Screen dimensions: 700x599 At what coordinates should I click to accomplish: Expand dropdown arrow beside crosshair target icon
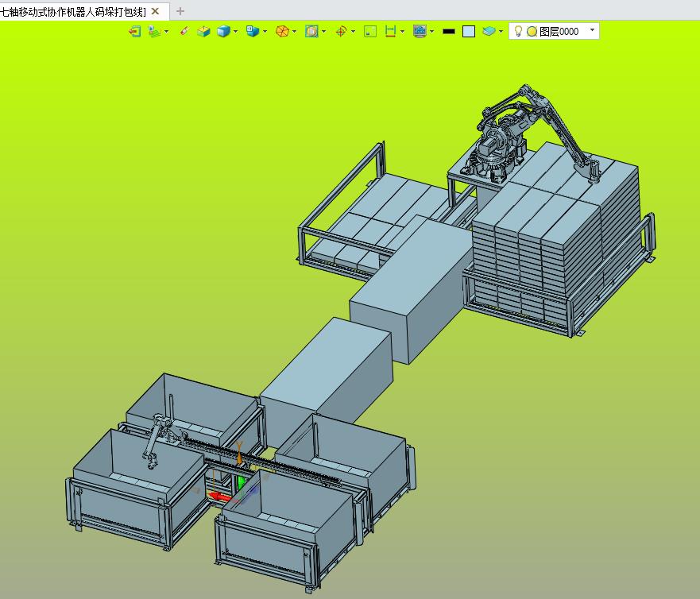[353, 32]
